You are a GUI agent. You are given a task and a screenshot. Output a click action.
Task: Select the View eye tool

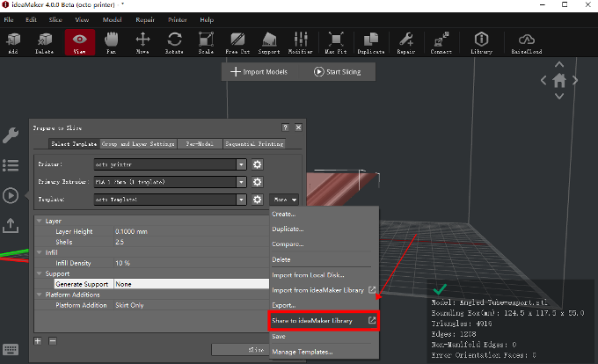tap(80, 43)
